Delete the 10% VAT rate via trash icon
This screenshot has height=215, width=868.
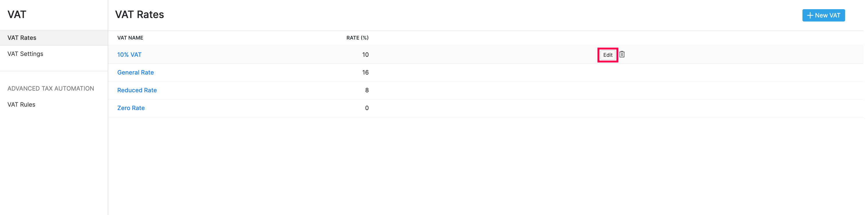point(622,54)
